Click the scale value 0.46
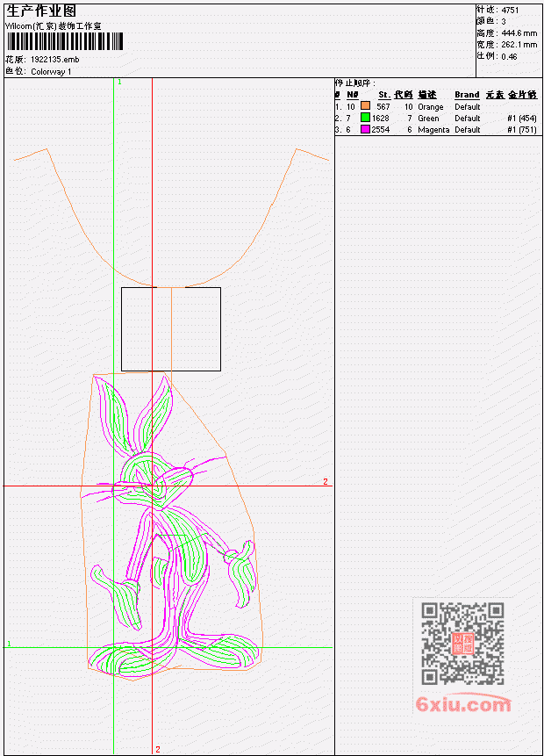This screenshot has width=544, height=756. (509, 56)
